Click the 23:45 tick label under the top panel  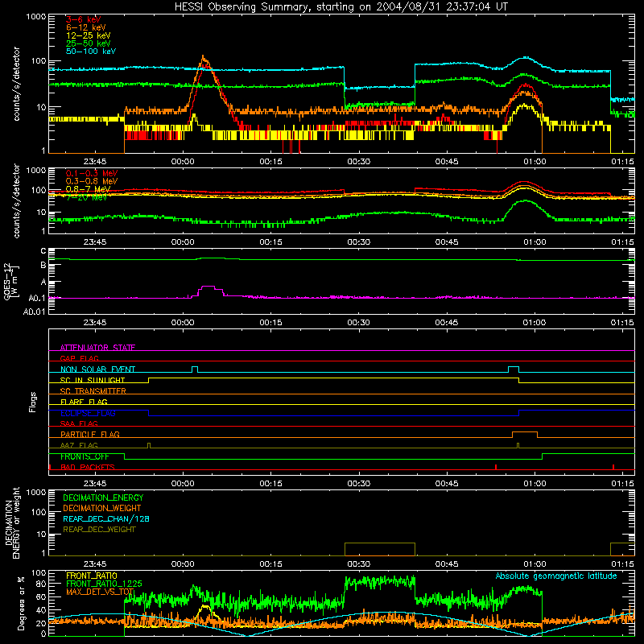pos(95,162)
